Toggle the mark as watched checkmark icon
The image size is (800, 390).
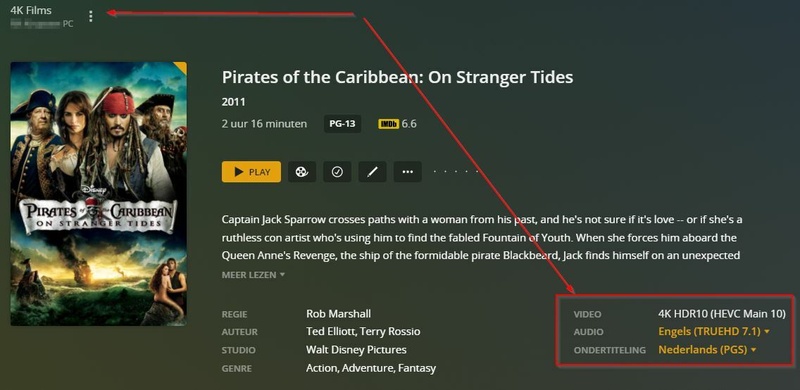click(x=337, y=172)
